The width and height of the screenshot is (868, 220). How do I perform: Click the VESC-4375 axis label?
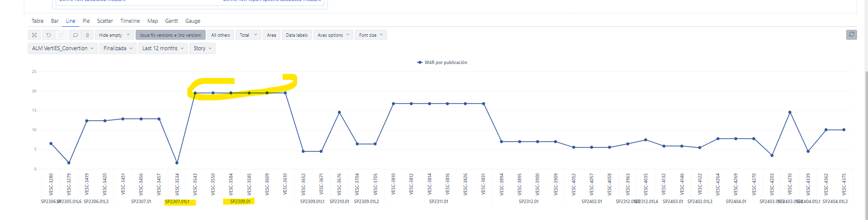coord(844,184)
